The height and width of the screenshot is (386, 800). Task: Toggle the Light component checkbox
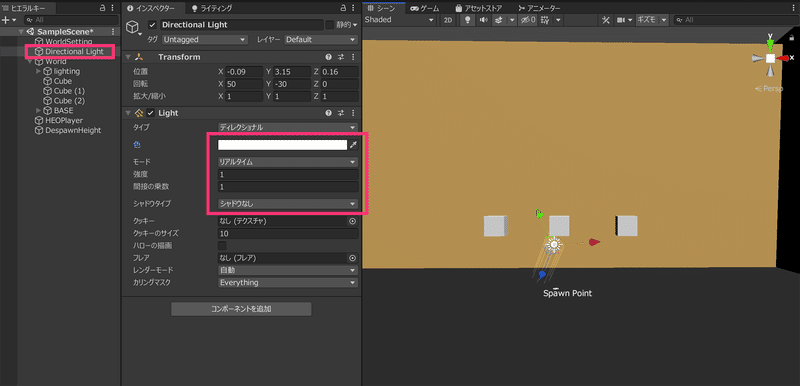(151, 113)
